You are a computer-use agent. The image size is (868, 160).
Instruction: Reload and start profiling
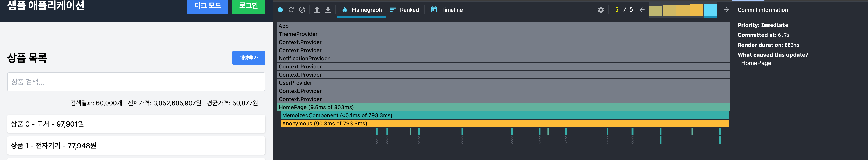291,10
